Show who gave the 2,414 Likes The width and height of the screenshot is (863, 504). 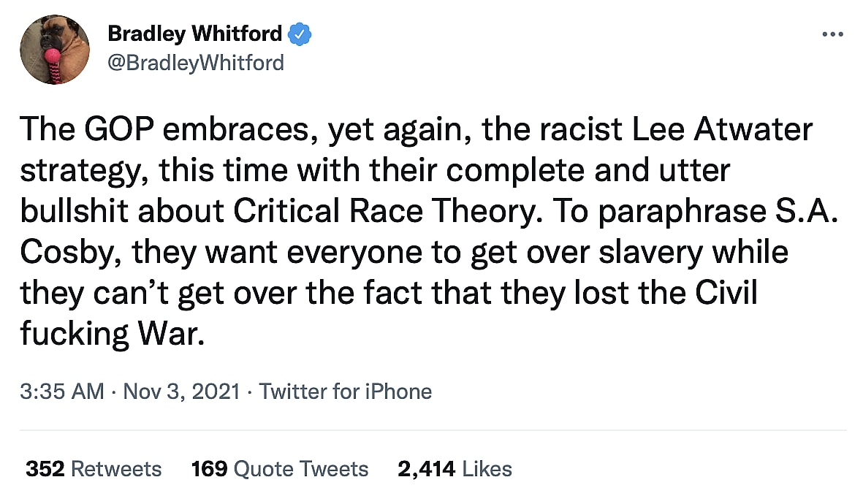coord(455,468)
